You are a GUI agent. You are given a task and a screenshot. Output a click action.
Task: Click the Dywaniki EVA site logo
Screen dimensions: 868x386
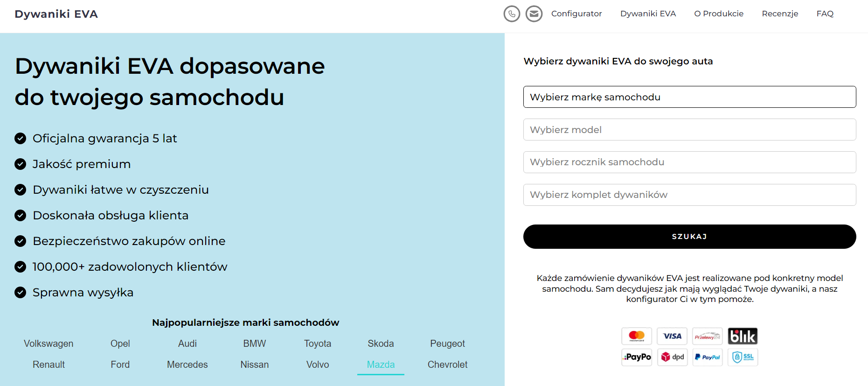[x=56, y=14]
